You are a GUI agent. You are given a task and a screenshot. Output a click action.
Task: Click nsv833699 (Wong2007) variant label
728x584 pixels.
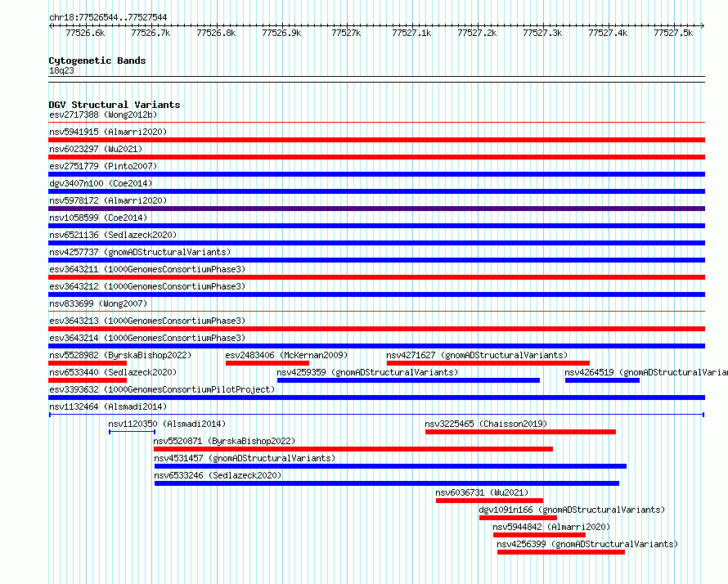[98, 303]
